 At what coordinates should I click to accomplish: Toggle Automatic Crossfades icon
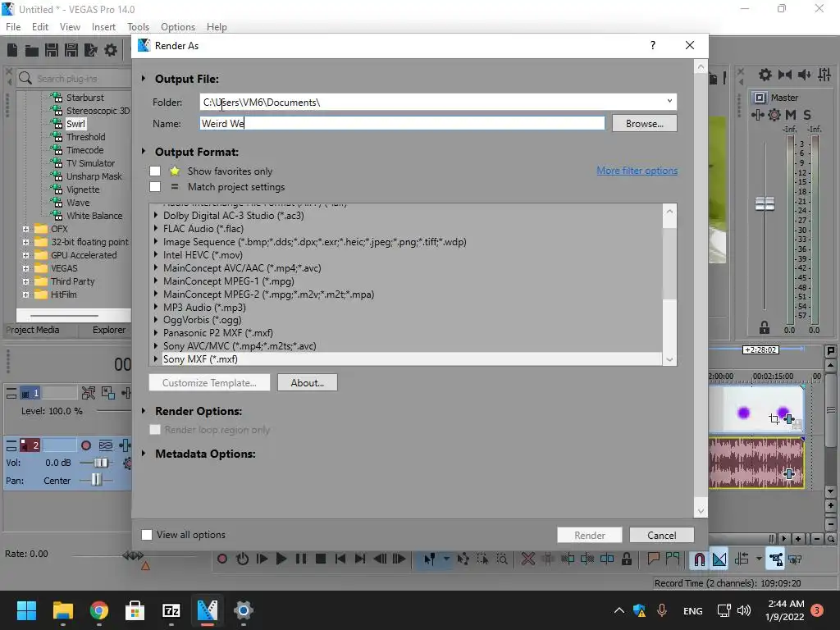[719, 559]
